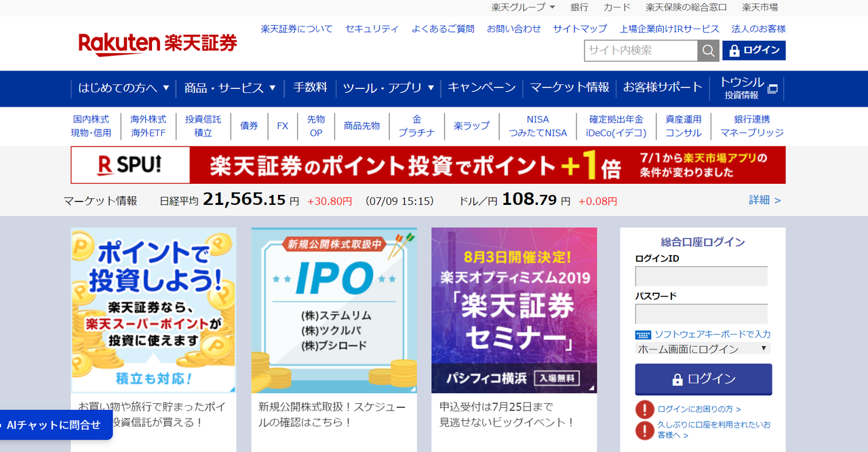Viewport: 868px width, 452px height.
Task: Click 久しぶりに口座を利用されたいお客様へ link
Action: [x=714, y=430]
